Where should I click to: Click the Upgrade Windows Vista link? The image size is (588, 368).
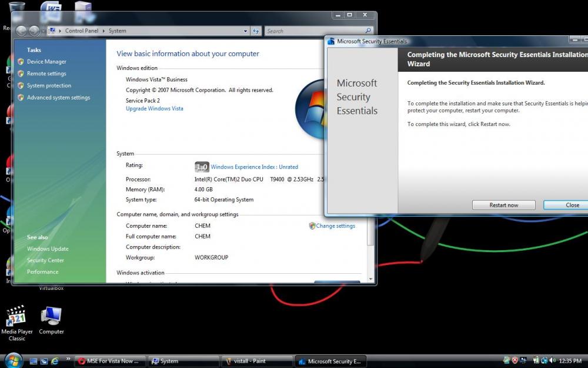[154, 109]
